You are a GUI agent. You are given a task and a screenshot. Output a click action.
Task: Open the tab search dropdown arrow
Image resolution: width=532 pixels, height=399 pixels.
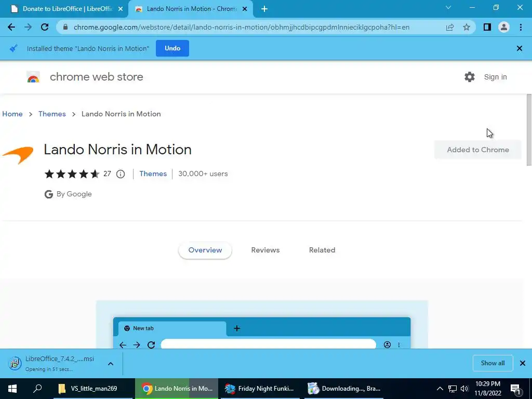click(448, 7)
